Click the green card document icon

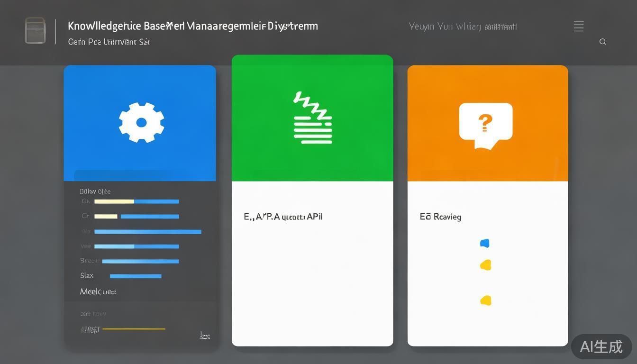312,118
